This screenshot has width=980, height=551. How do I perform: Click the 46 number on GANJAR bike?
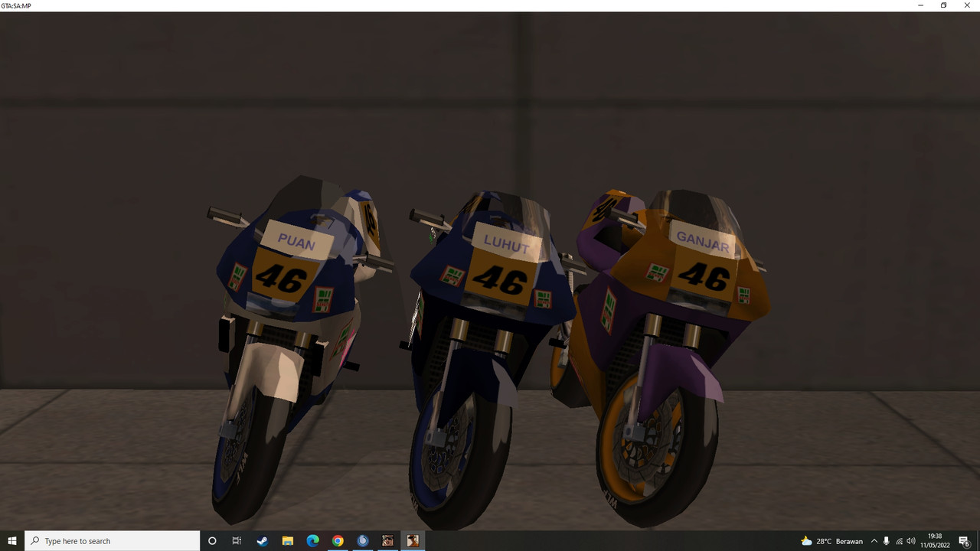click(x=703, y=277)
